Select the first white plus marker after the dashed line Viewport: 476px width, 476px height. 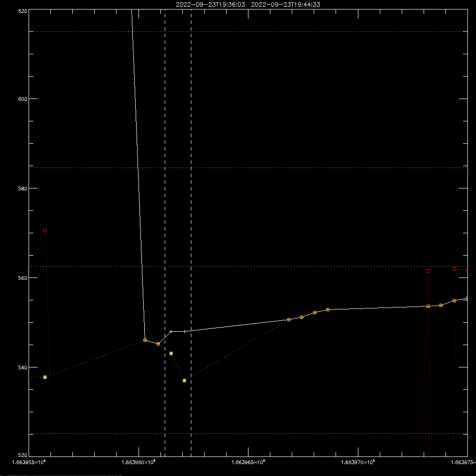pyautogui.click(x=171, y=331)
